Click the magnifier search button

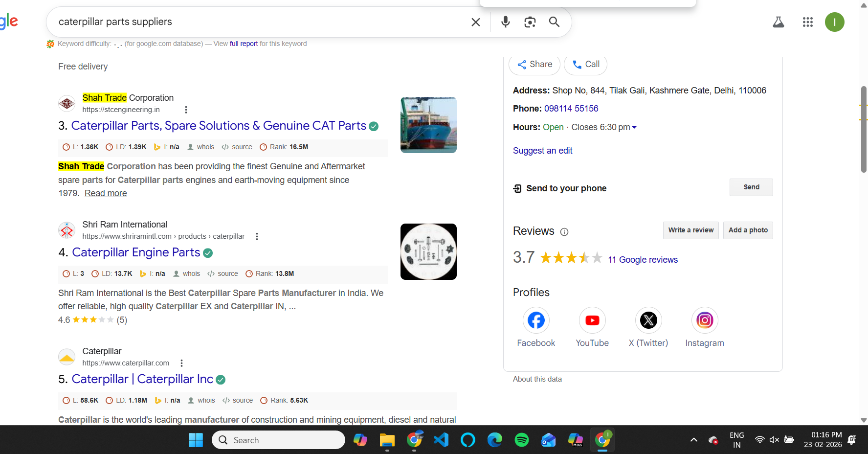coord(554,22)
